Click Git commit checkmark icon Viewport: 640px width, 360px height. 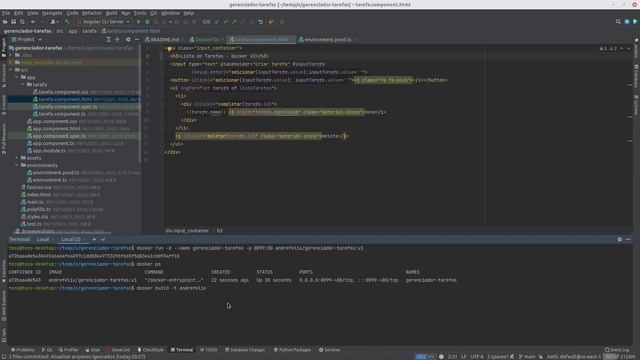(x=225, y=22)
